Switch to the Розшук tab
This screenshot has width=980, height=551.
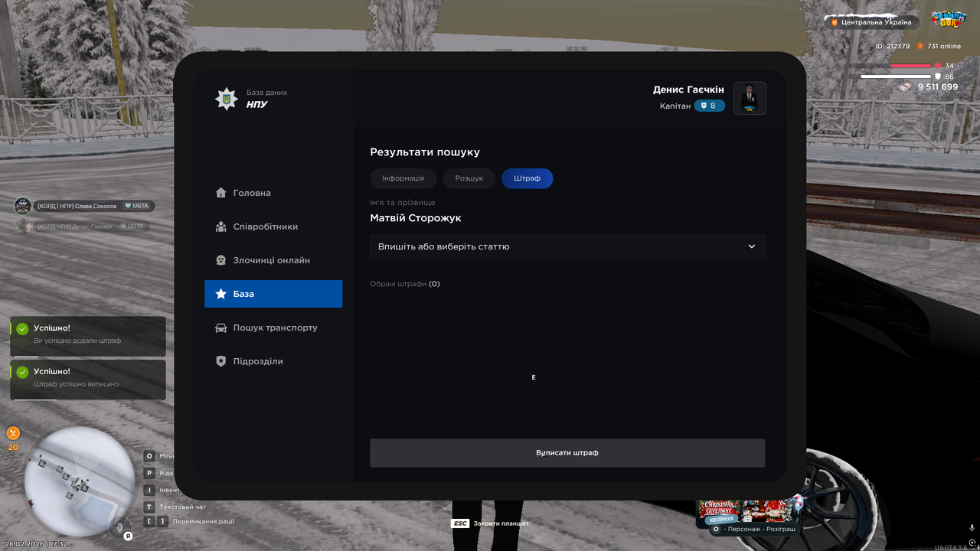[x=469, y=178]
